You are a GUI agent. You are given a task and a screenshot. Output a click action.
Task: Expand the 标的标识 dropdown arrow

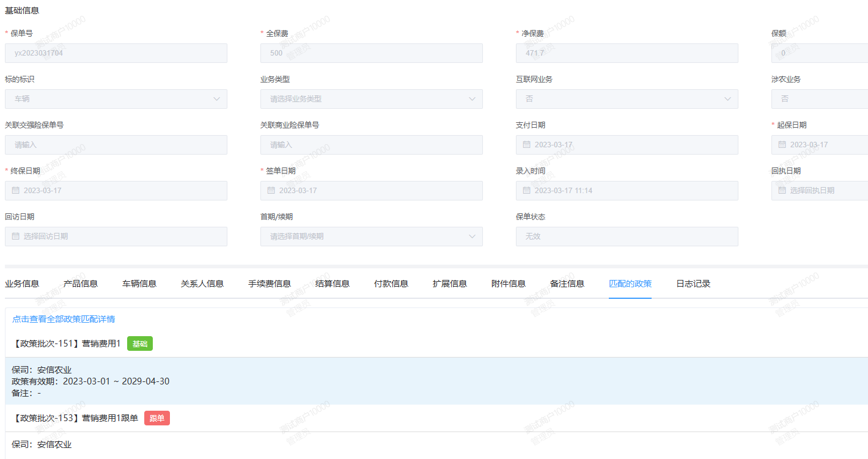click(216, 99)
